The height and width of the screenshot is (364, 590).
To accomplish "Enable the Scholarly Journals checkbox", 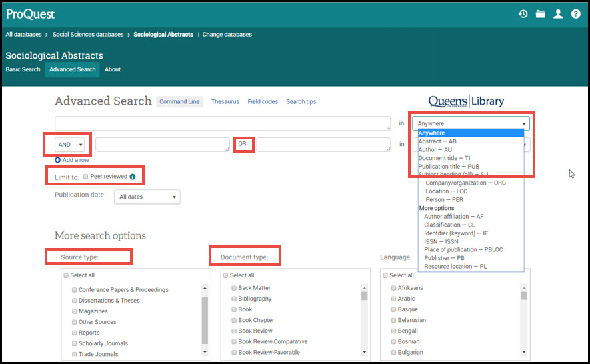I will 75,343.
